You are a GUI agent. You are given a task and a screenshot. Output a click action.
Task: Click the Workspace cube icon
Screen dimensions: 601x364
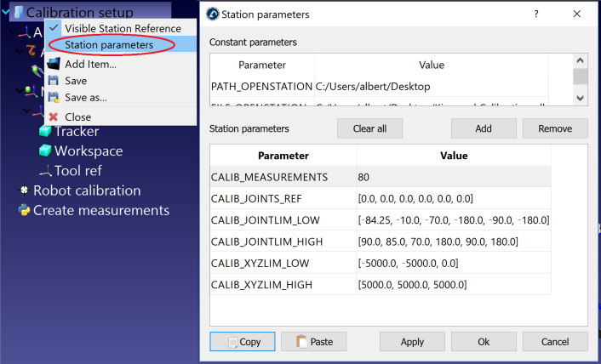pyautogui.click(x=45, y=151)
